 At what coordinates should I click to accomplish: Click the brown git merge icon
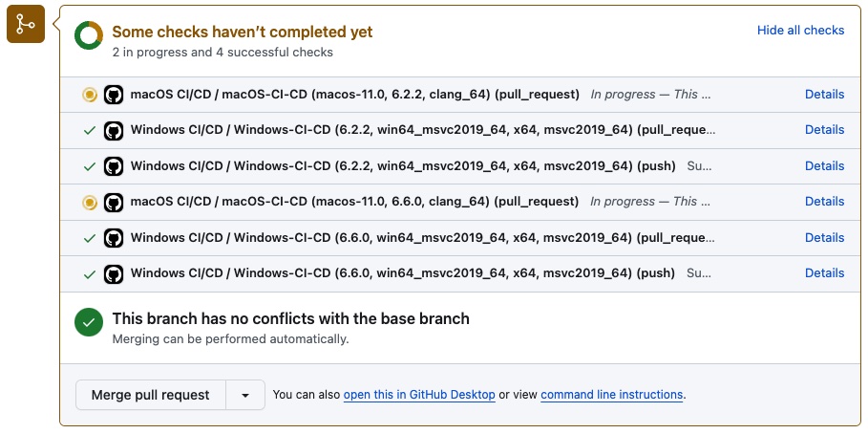[x=26, y=24]
